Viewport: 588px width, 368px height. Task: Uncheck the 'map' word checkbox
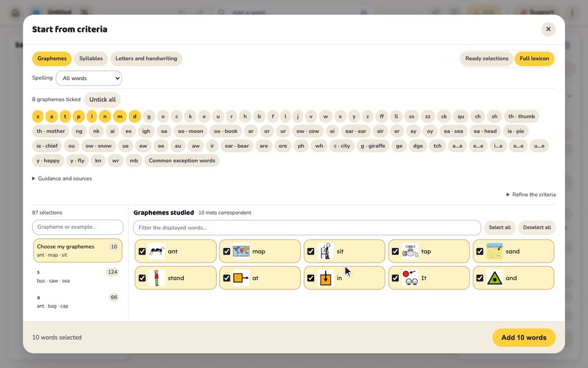click(x=227, y=251)
